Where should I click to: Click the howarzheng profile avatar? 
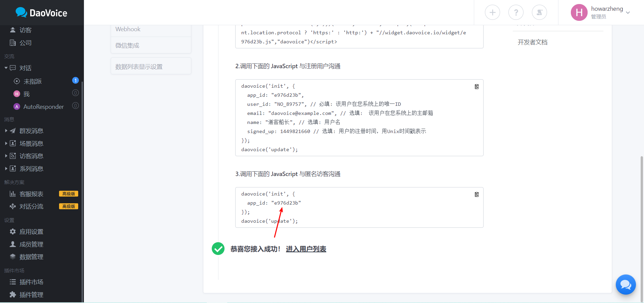tap(579, 12)
